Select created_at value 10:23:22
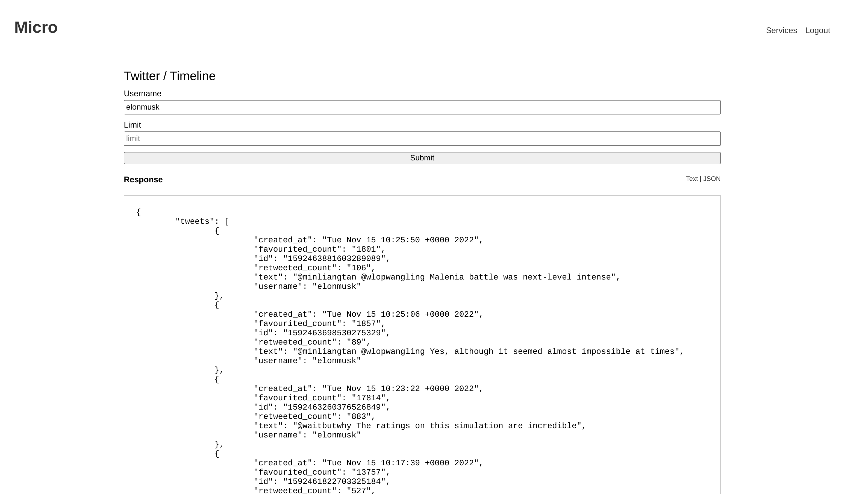Screen dimensions: 868x494 (368, 389)
